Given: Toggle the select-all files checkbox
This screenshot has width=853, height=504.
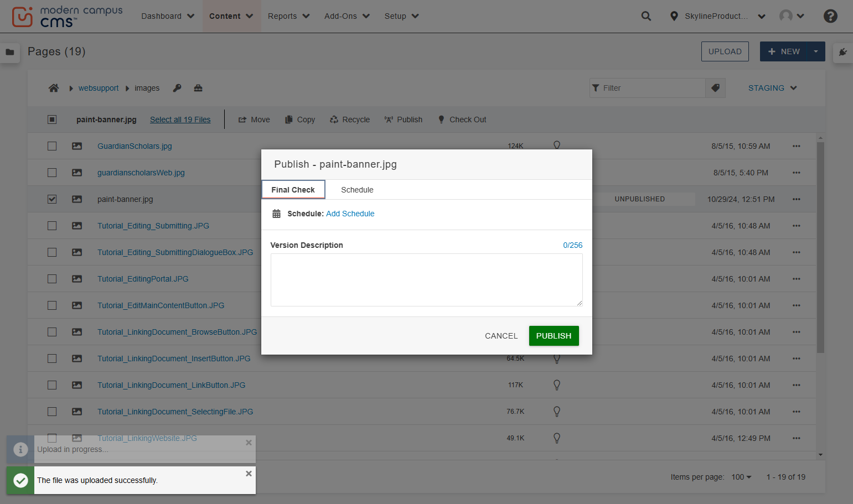Looking at the screenshot, I should pos(52,119).
